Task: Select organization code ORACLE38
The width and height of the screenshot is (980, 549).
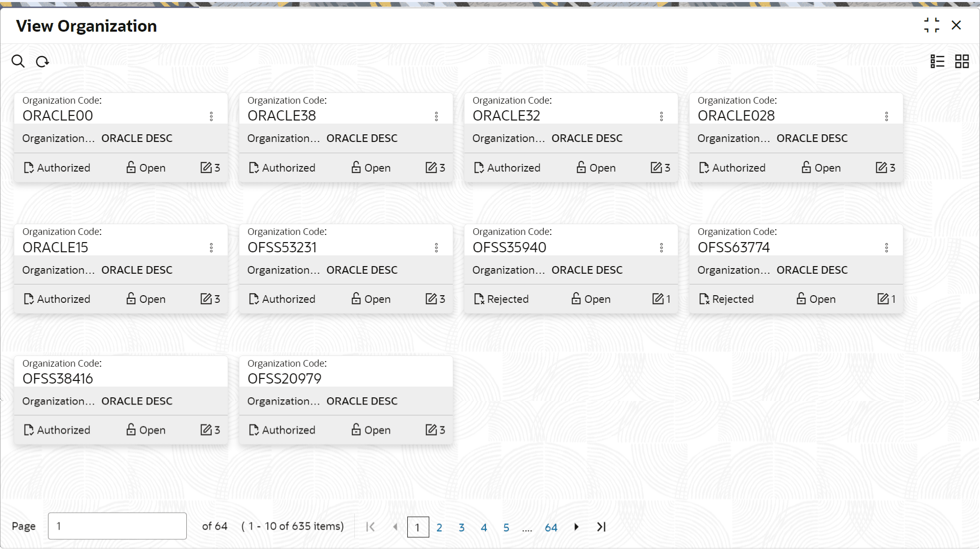Action: [x=282, y=116]
